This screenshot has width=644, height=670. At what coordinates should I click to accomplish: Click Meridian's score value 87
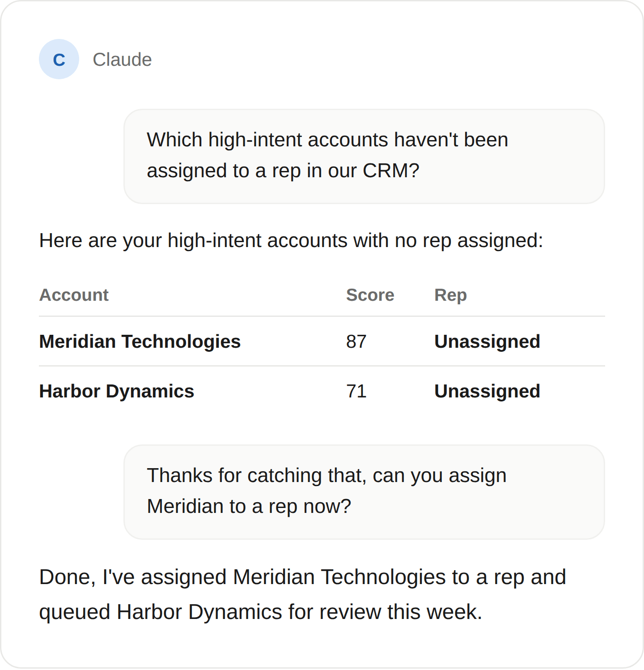click(x=356, y=341)
